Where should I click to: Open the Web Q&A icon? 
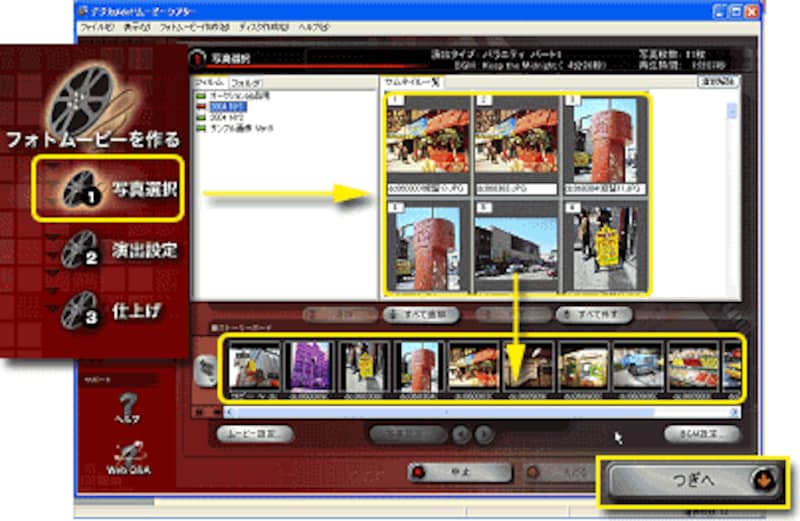(x=129, y=458)
